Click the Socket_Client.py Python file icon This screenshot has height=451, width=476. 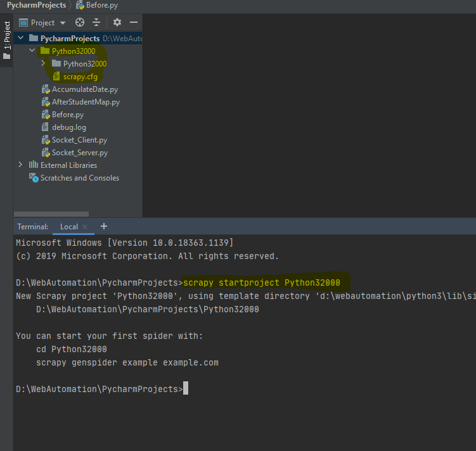point(46,140)
